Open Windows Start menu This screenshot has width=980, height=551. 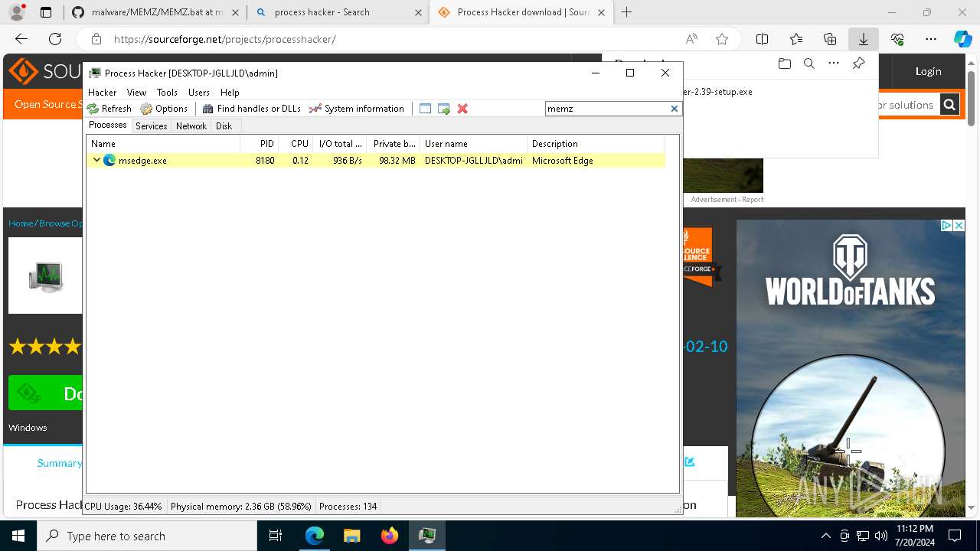pos(18,536)
